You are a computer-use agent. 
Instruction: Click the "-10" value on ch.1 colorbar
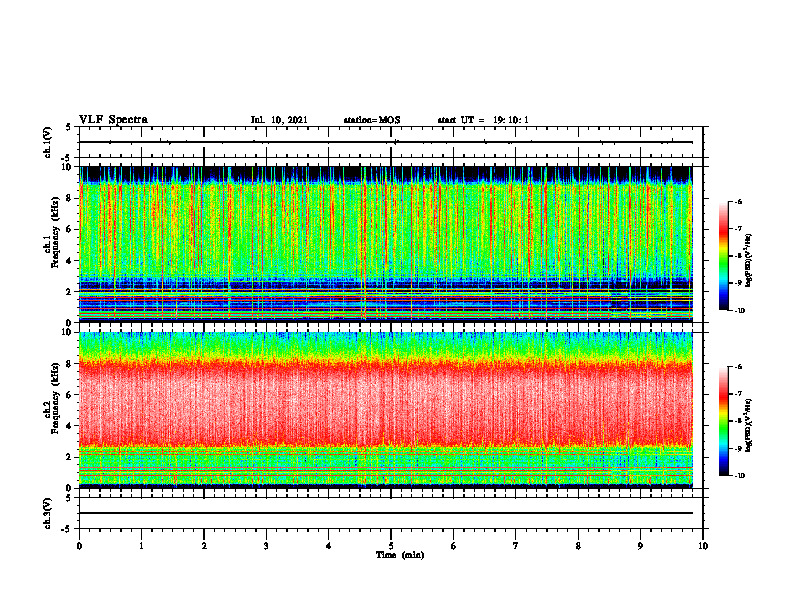pyautogui.click(x=739, y=311)
